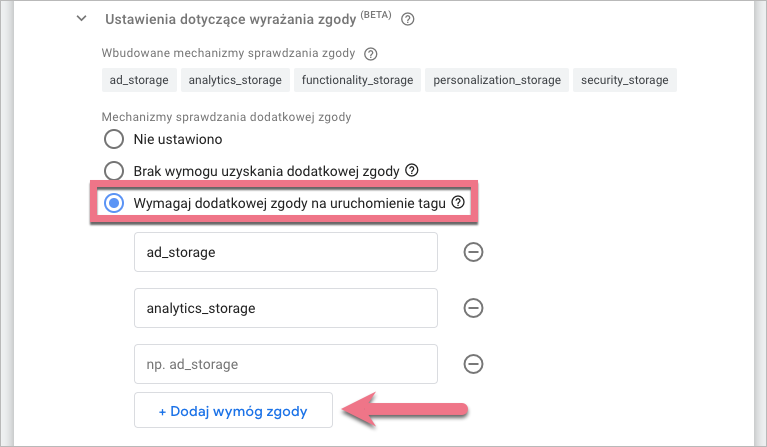Image resolution: width=767 pixels, height=447 pixels.
Task: Click "+ Dodaj wymóg zgody" button
Action: pyautogui.click(x=233, y=410)
